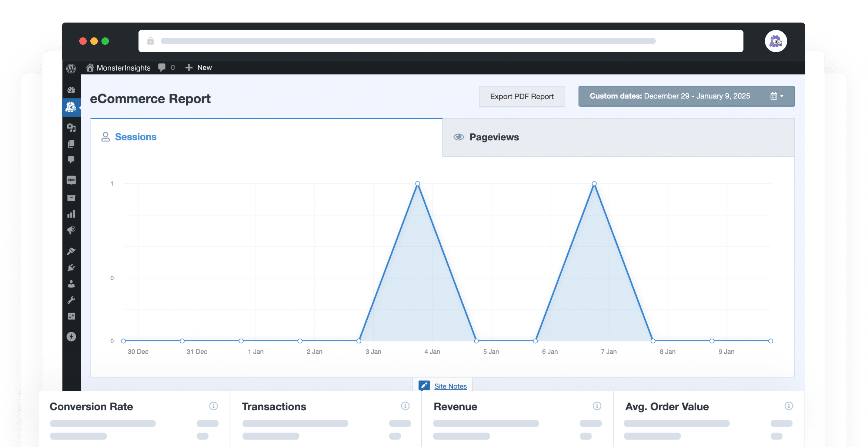Click the Dashboard gauge icon in sidebar
The image size is (868, 447).
71,90
